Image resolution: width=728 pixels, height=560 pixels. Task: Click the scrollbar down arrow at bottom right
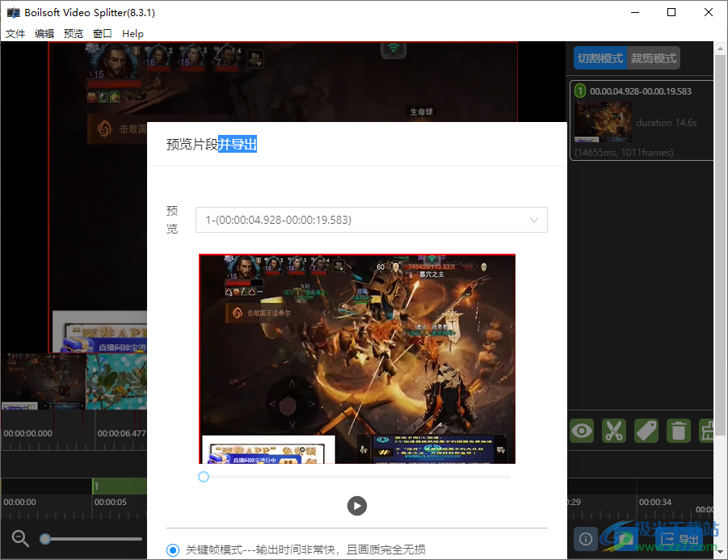[720, 552]
